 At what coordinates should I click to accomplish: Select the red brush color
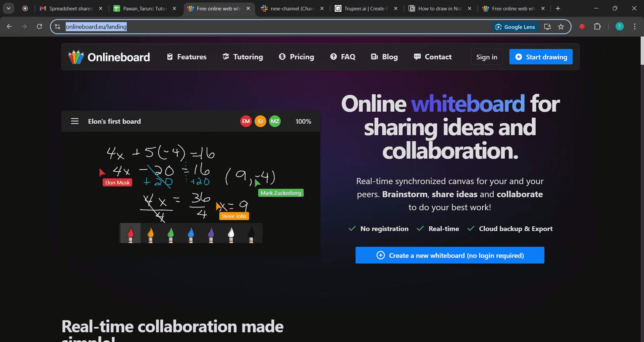[130, 233]
